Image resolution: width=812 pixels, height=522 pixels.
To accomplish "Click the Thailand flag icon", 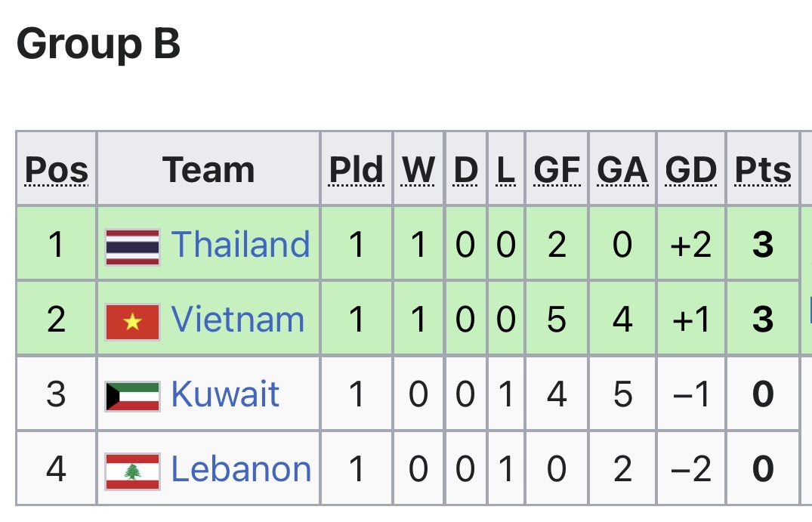I will coord(132,246).
